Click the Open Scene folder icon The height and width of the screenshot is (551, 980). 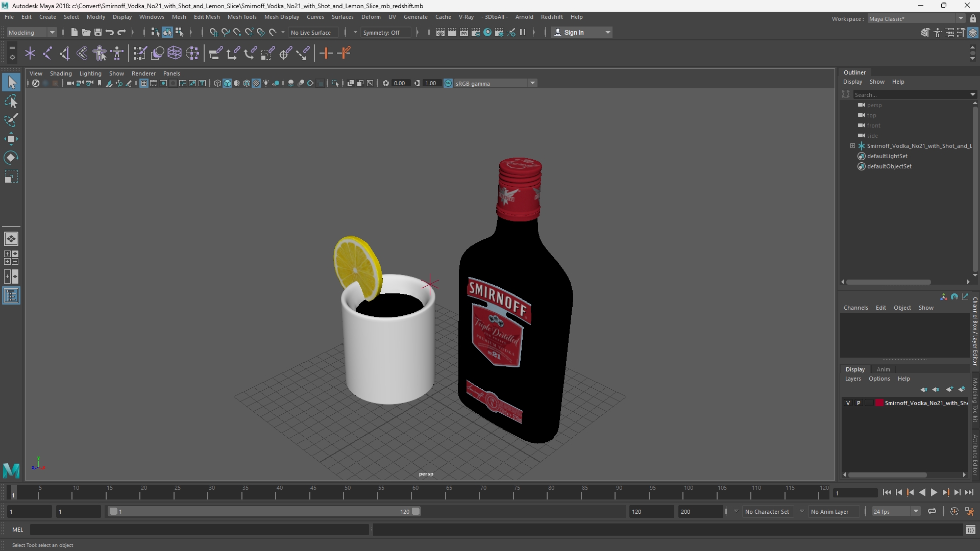click(x=86, y=32)
